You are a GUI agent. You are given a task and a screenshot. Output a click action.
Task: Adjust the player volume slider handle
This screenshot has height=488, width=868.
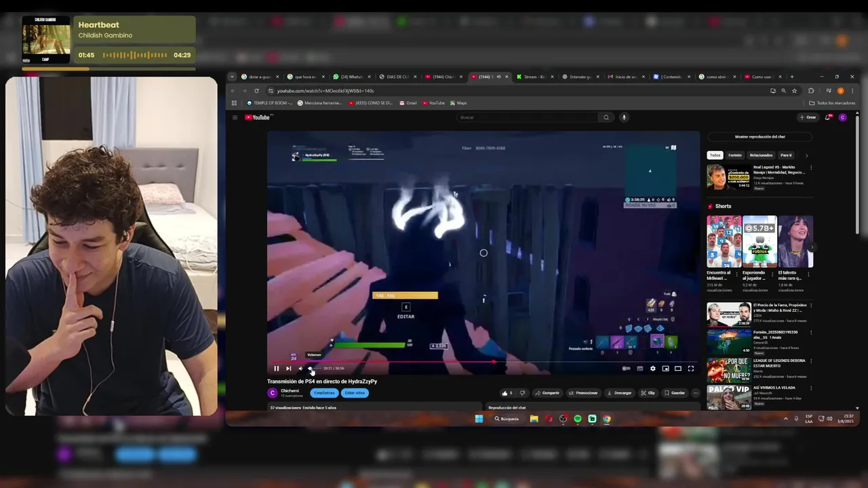[x=311, y=369]
